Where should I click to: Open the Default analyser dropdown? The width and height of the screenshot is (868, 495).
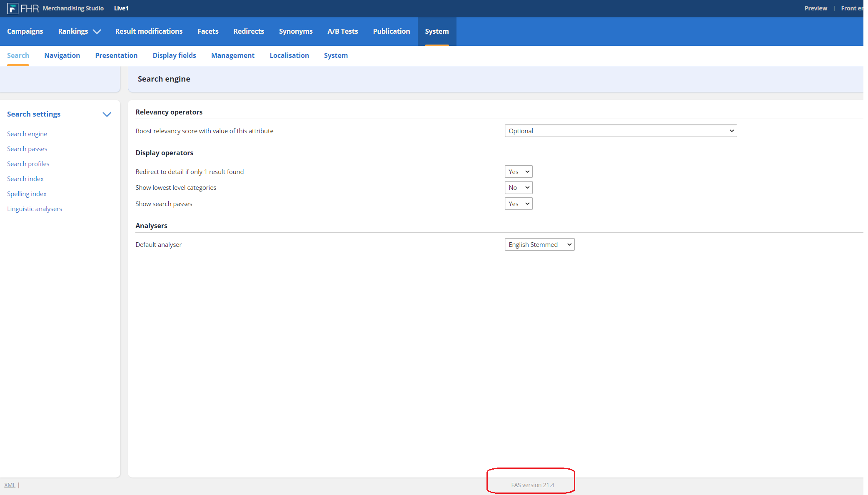coord(539,244)
